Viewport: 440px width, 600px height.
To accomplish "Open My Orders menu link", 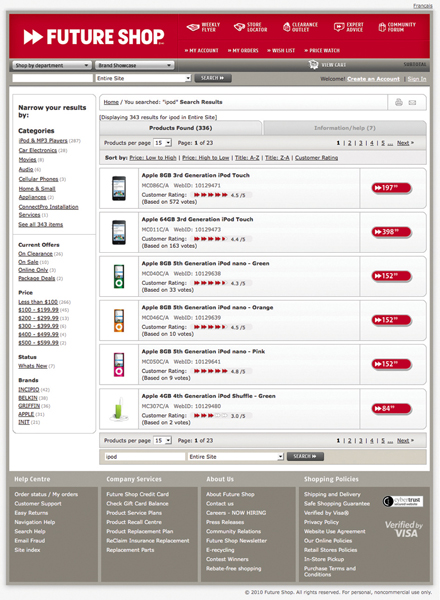I will 243,51.
